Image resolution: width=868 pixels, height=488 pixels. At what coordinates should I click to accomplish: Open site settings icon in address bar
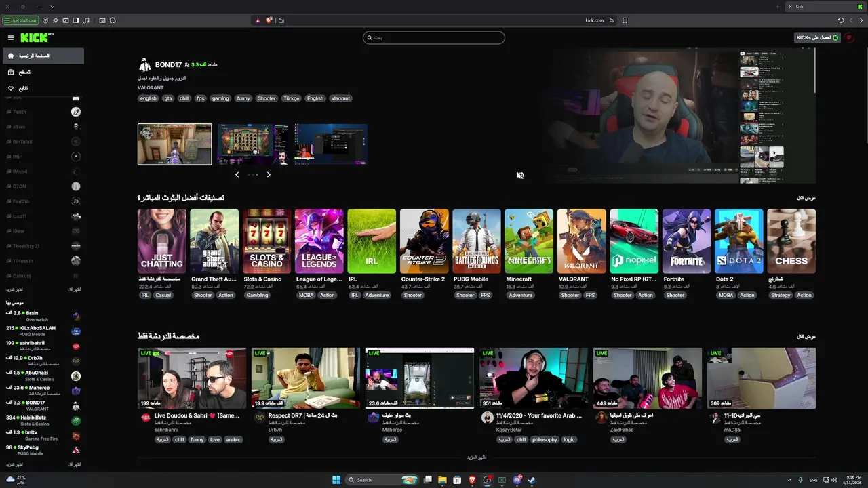coord(611,20)
